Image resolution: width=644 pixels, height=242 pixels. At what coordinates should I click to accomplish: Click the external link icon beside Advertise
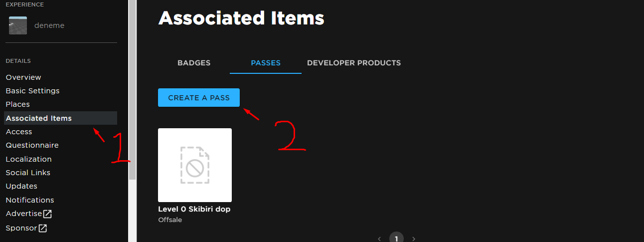pos(47,214)
